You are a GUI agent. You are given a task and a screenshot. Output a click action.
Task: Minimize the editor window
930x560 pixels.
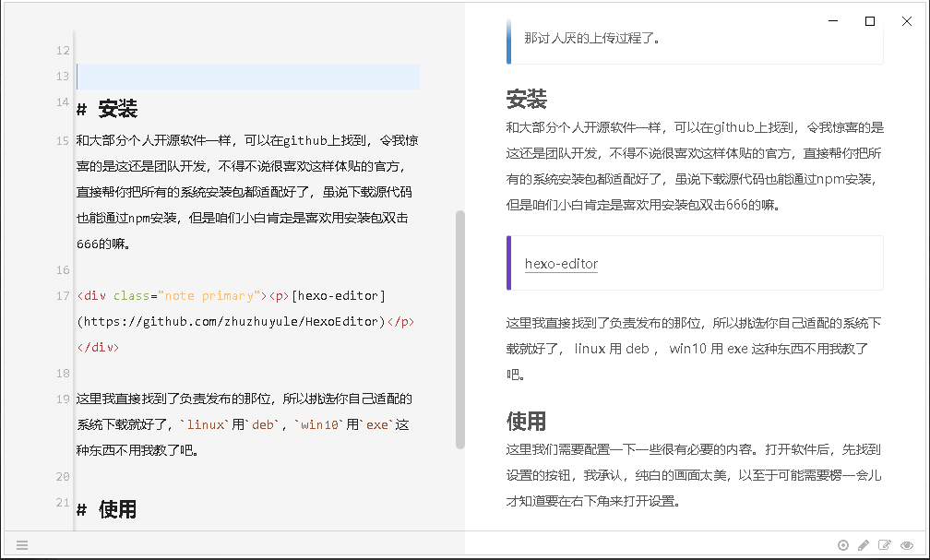point(833,20)
